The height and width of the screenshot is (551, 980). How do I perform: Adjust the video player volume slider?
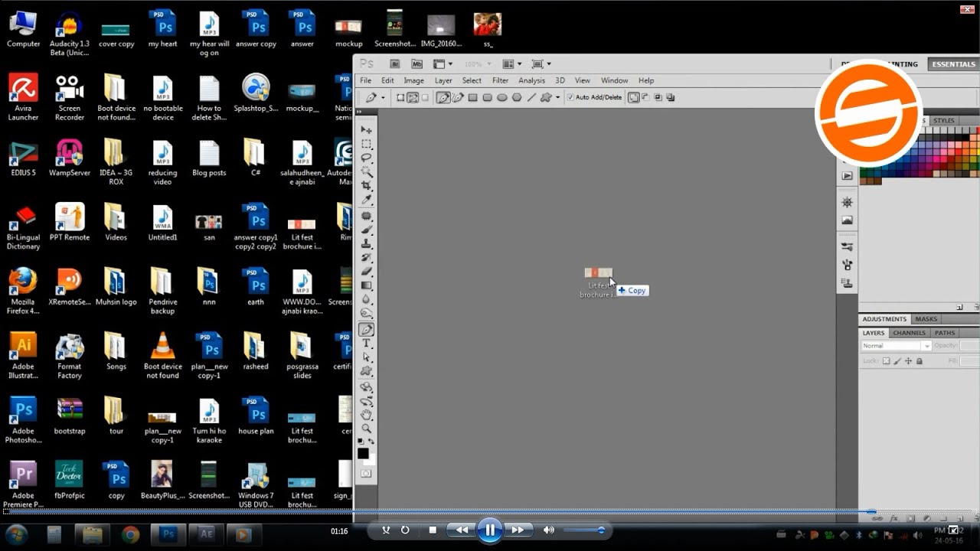pyautogui.click(x=583, y=530)
